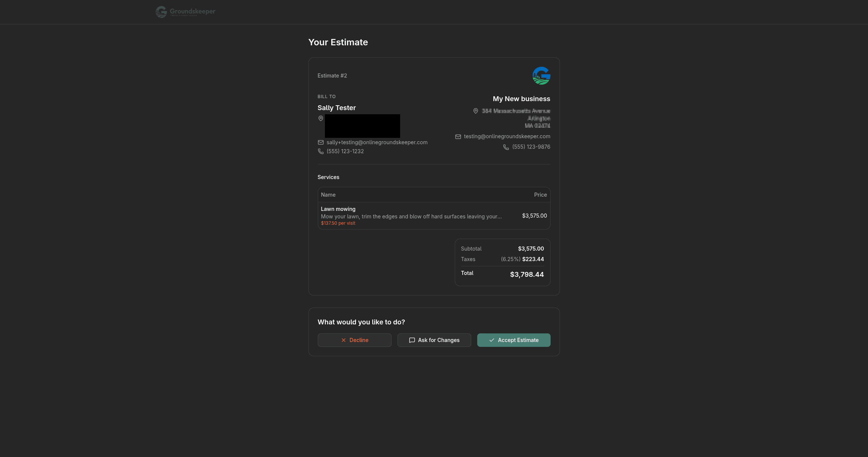Click the X icon inside the Decline button
The image size is (868, 457).
[x=343, y=340]
